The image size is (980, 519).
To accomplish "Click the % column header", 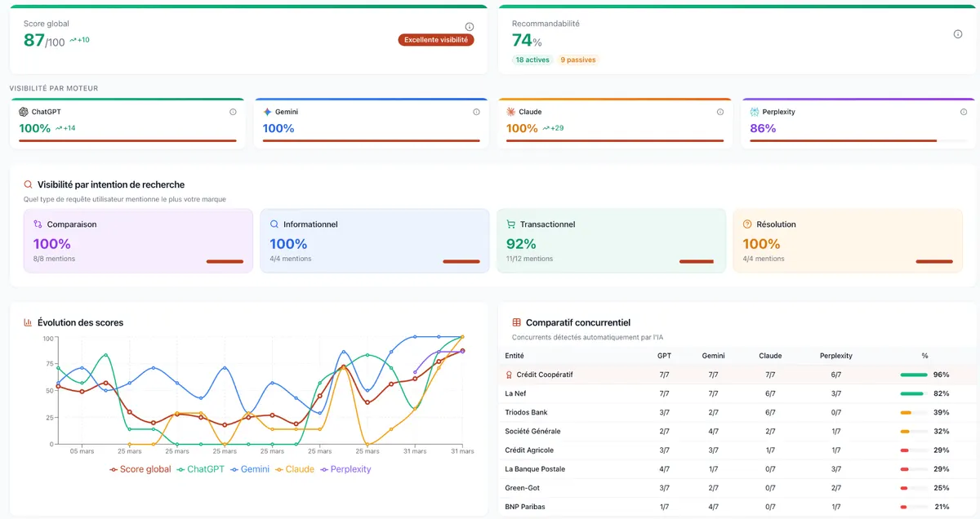I will click(924, 356).
